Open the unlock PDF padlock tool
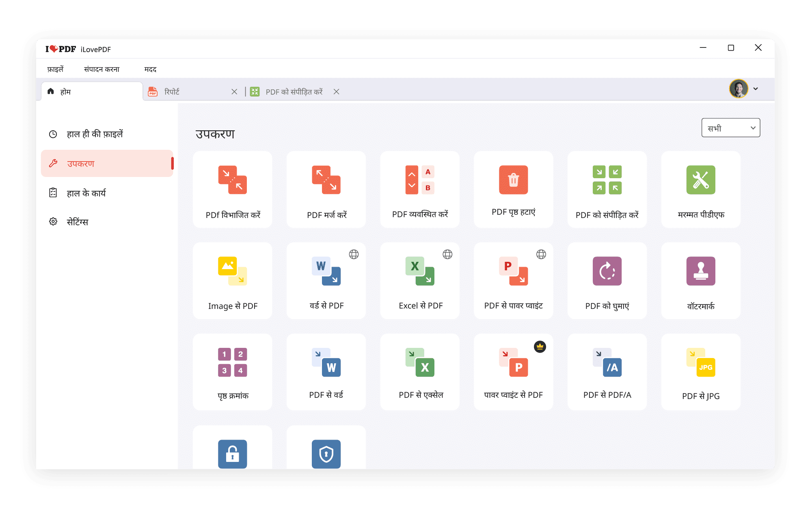This screenshot has height=509, width=812. pos(232,453)
